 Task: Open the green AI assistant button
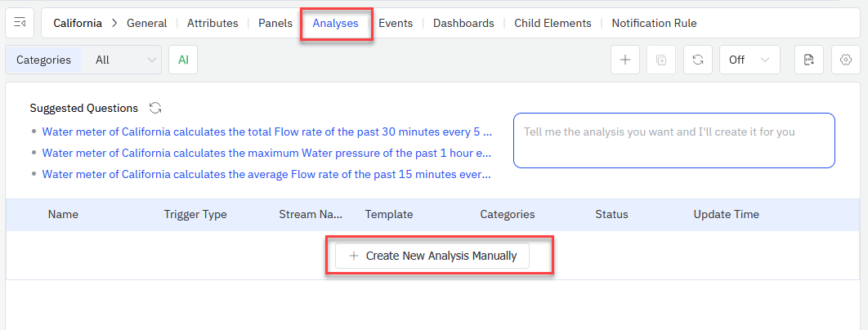(183, 60)
